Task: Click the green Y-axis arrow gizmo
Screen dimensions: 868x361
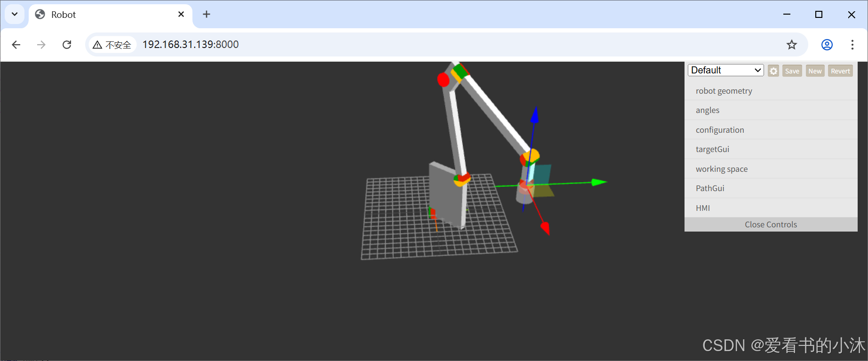Action: (x=598, y=182)
